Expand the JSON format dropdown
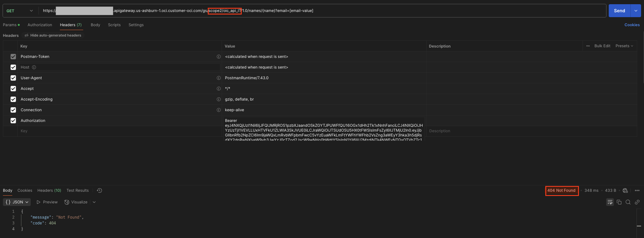 (x=17, y=202)
